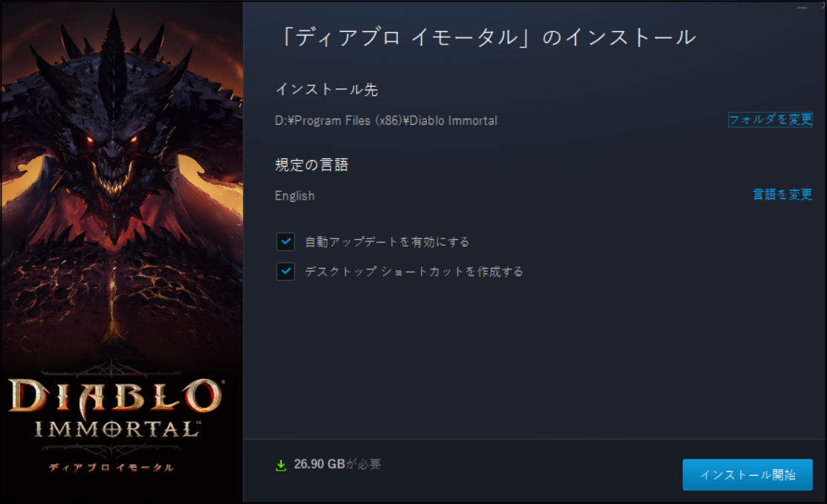Uncheck the desktop shortcut creation checkbox
The height and width of the screenshot is (504, 827).
285,272
